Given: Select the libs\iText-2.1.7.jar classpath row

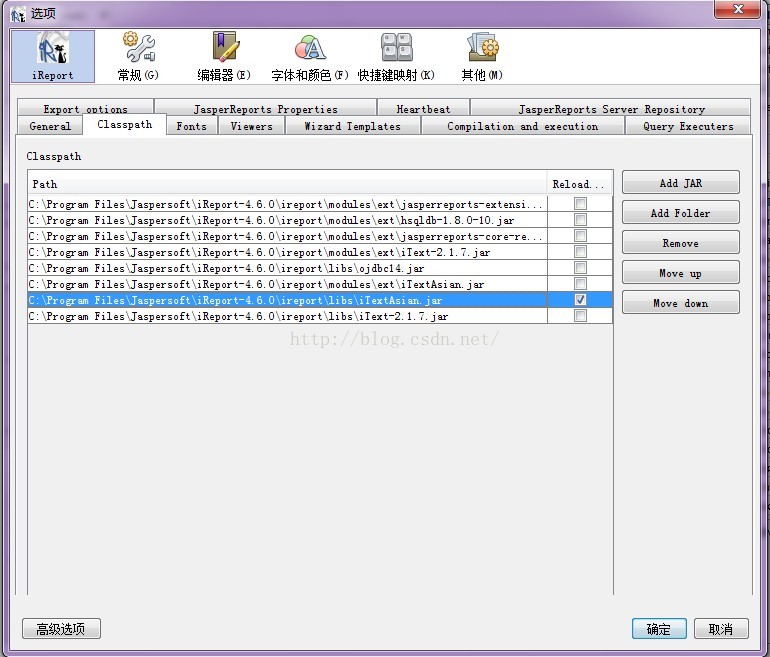Looking at the screenshot, I should [x=287, y=316].
